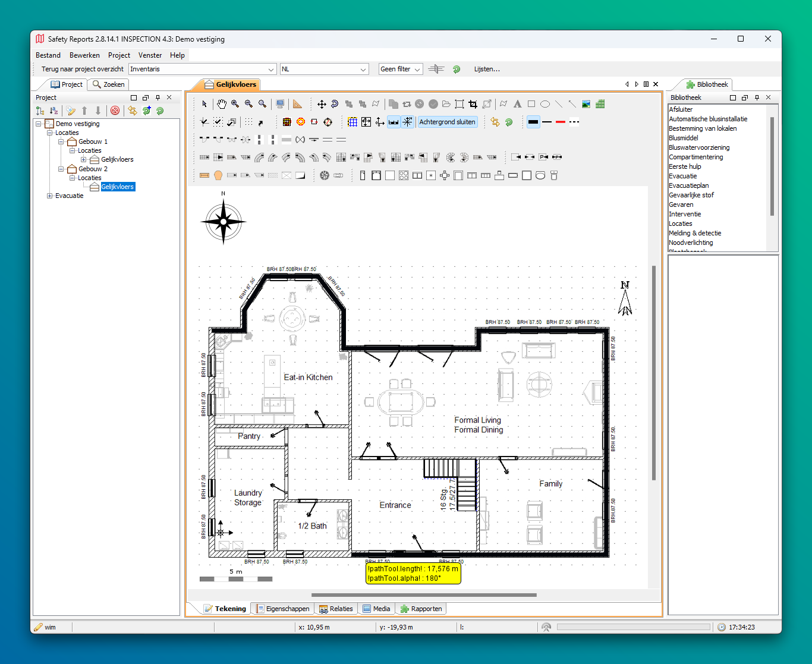Open the Geen filter dropdown
The height and width of the screenshot is (664, 812).
coord(401,70)
